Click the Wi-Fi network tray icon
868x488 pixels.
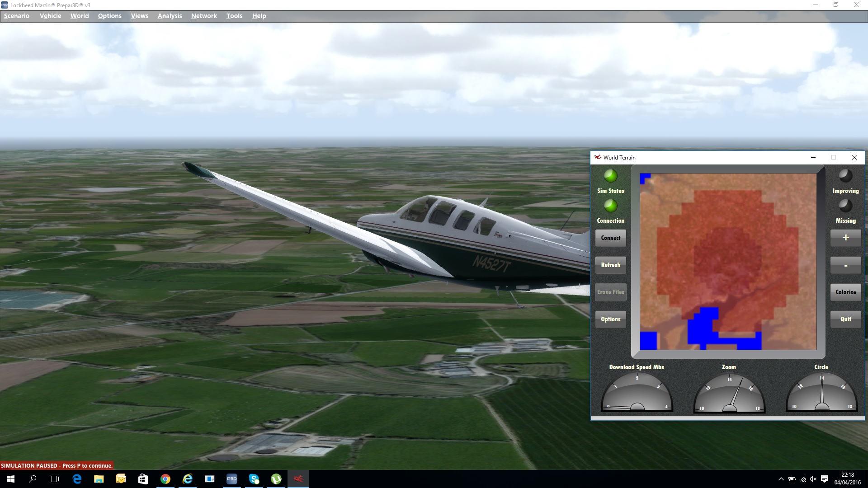click(x=803, y=479)
